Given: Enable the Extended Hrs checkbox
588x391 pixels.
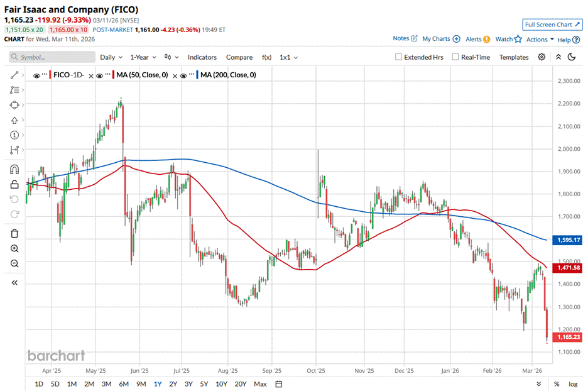Looking at the screenshot, I should pyautogui.click(x=399, y=57).
